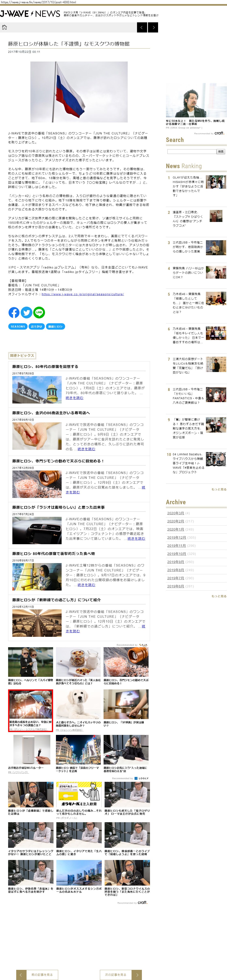
Task: Open the 2019年12月 archive
Action: pyautogui.click(x=177, y=538)
